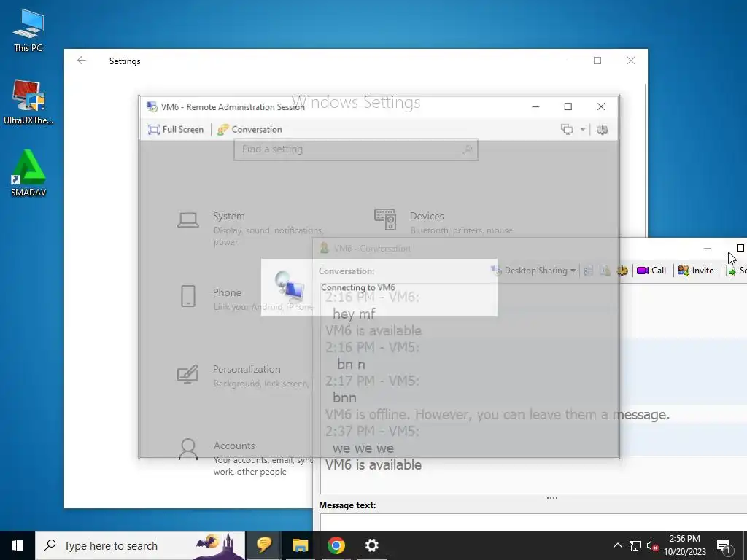Click inside the Message text input box
Image resolution: width=747 pixels, height=560 pixels.
click(x=533, y=522)
